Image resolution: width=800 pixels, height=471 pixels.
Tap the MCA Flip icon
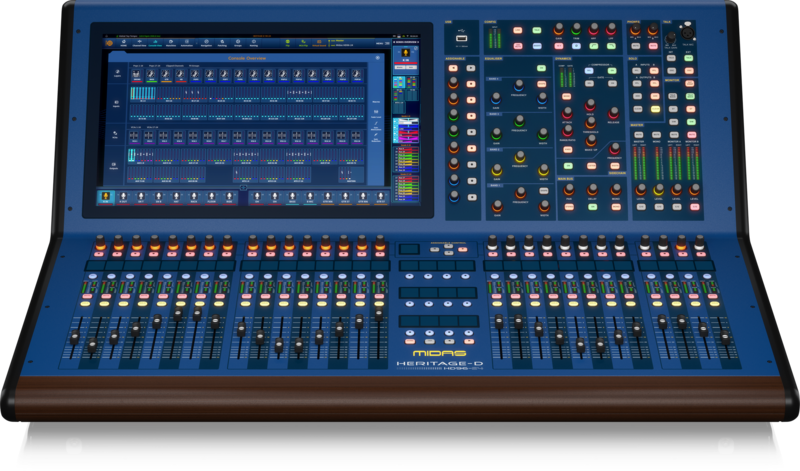(303, 43)
